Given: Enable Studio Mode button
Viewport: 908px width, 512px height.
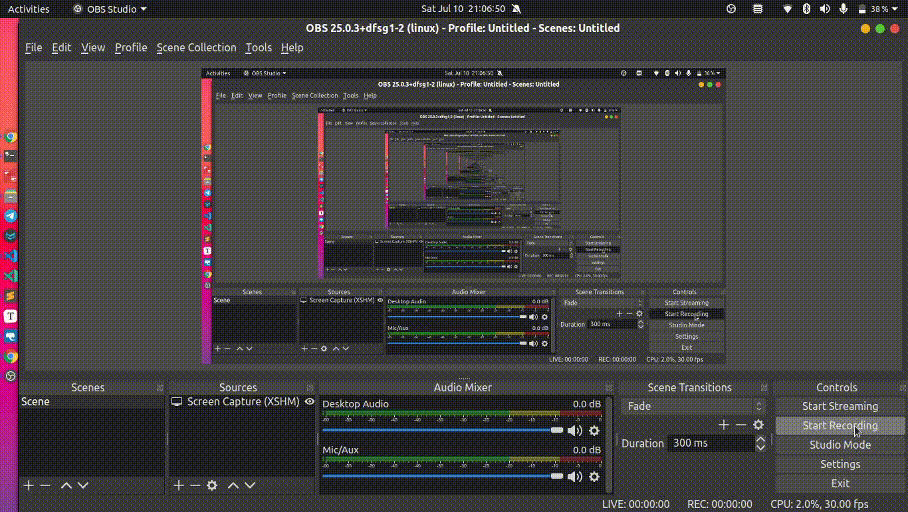Looking at the screenshot, I should pyautogui.click(x=840, y=445).
